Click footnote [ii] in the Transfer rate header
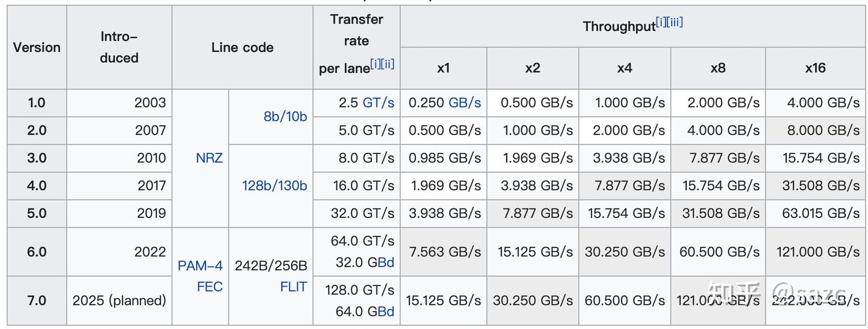Viewport: 868px width, 329px height. click(x=389, y=64)
